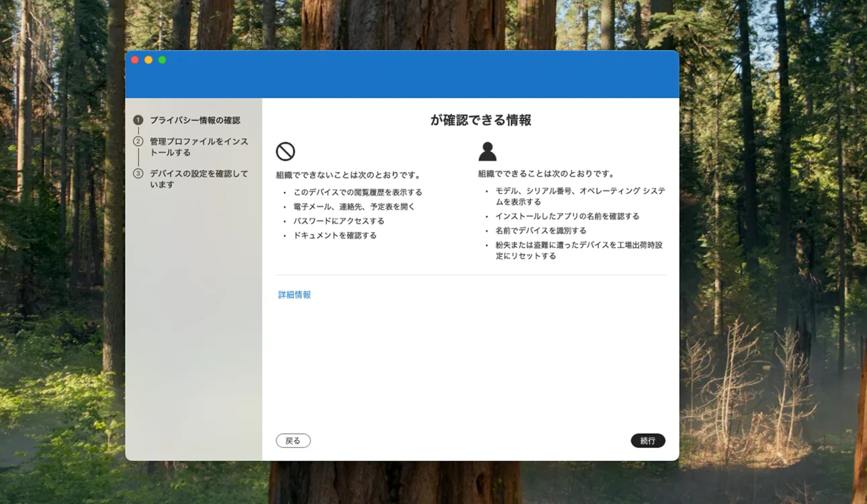Screen dimensions: 867x504
Task: Open the 詳細情報 link
Action: [294, 295]
